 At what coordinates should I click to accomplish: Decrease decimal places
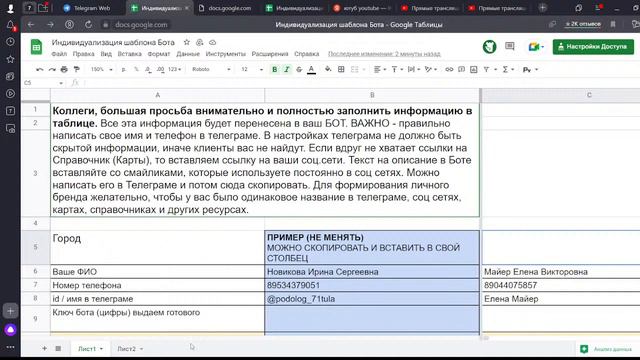coord(148,70)
